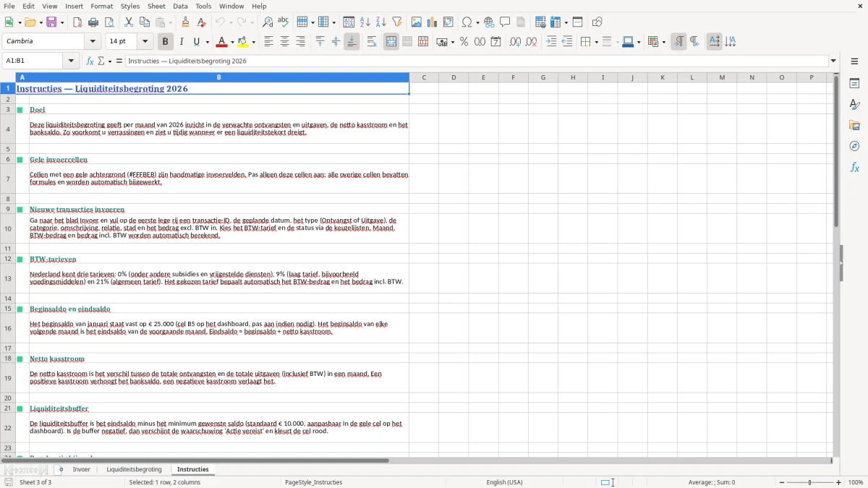Sort Ascending using toolbar icon
868x488 pixels.
click(x=365, y=22)
